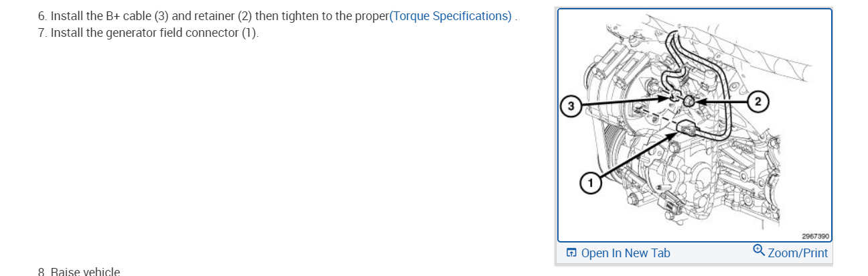Click the step 6 list number
The width and height of the screenshot is (868, 276).
[x=42, y=16]
